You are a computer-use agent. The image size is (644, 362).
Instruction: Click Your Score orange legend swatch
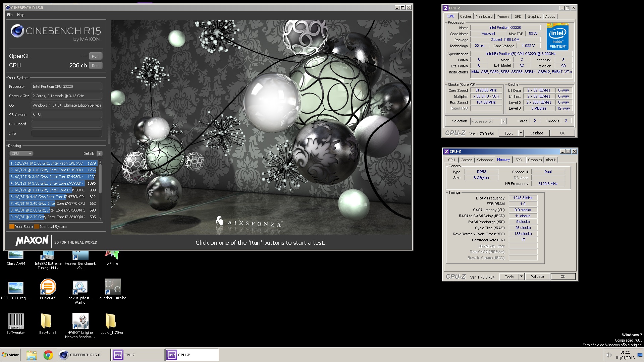[x=12, y=227]
